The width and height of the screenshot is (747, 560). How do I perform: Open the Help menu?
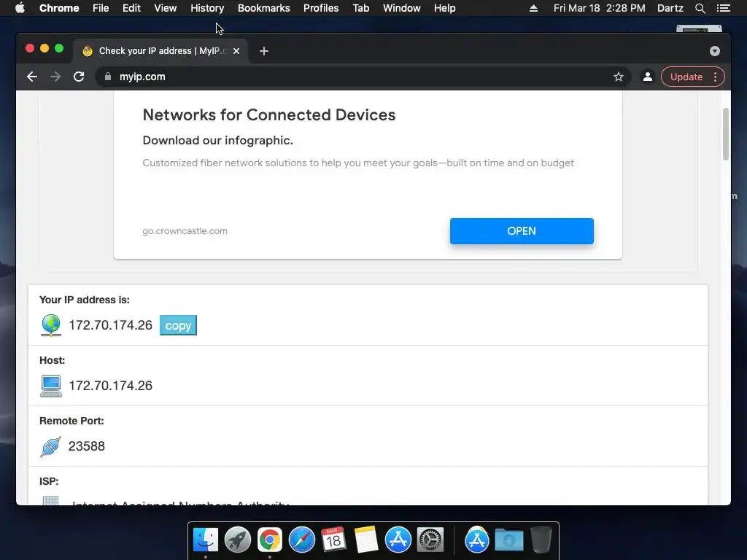pos(444,8)
